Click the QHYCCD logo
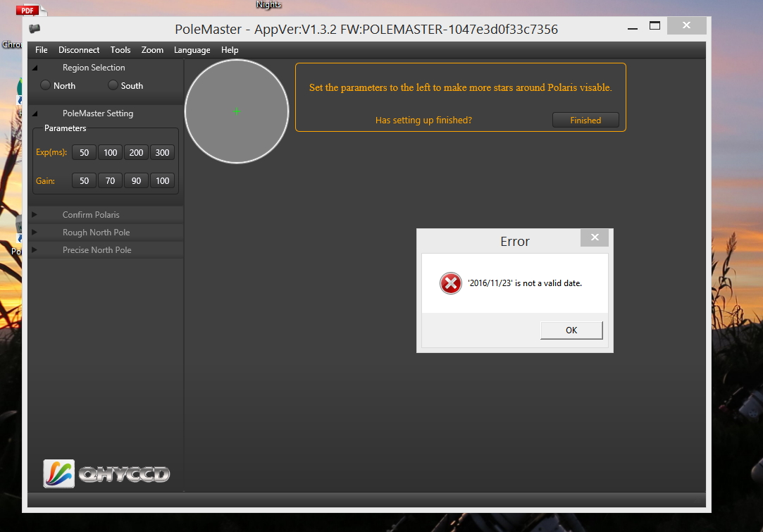This screenshot has height=532, width=763. pos(106,474)
